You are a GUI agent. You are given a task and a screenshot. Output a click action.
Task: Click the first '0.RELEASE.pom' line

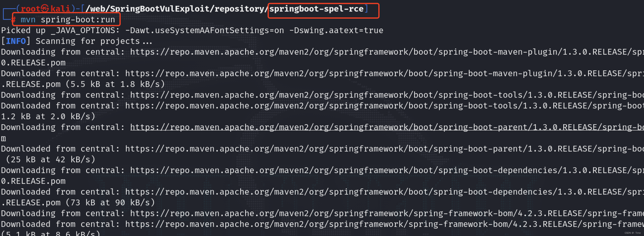(x=33, y=63)
